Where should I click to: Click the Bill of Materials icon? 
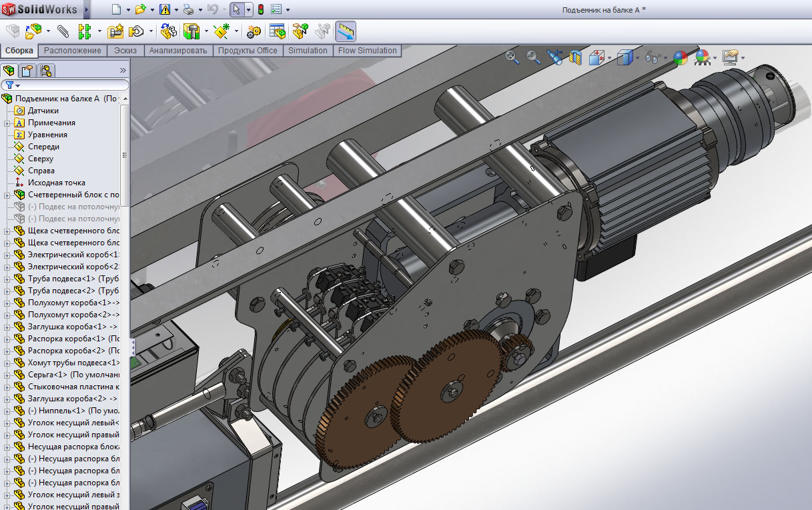click(277, 31)
